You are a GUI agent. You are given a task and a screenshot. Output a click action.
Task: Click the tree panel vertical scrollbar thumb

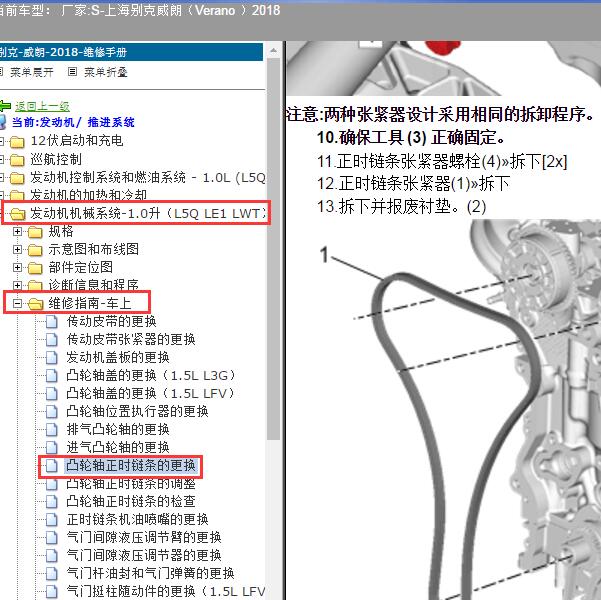coord(274,249)
